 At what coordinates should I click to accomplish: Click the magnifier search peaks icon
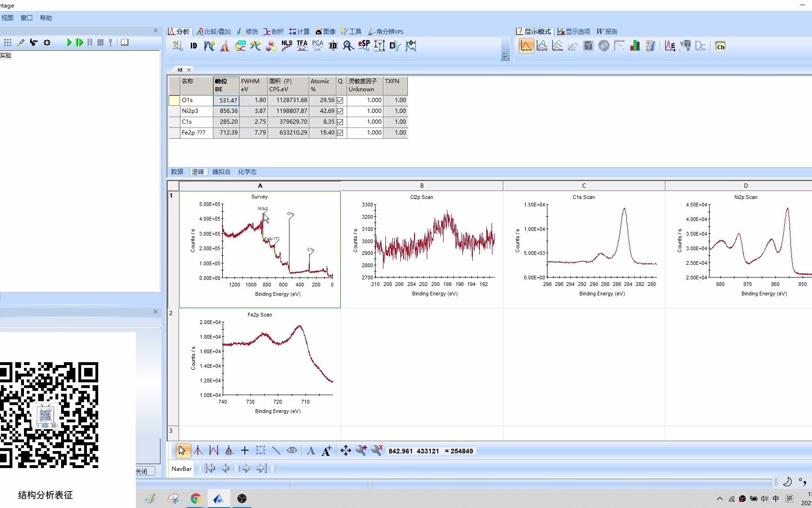(348, 46)
